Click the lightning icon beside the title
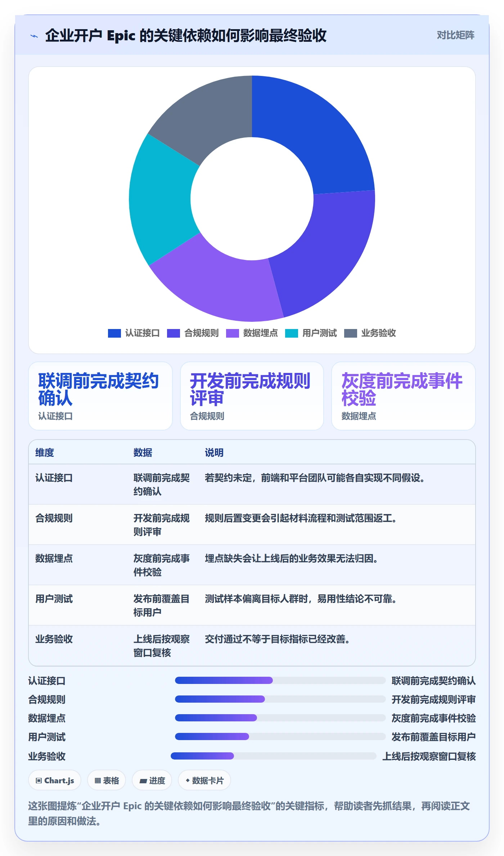This screenshot has width=504, height=856. pyautogui.click(x=34, y=36)
